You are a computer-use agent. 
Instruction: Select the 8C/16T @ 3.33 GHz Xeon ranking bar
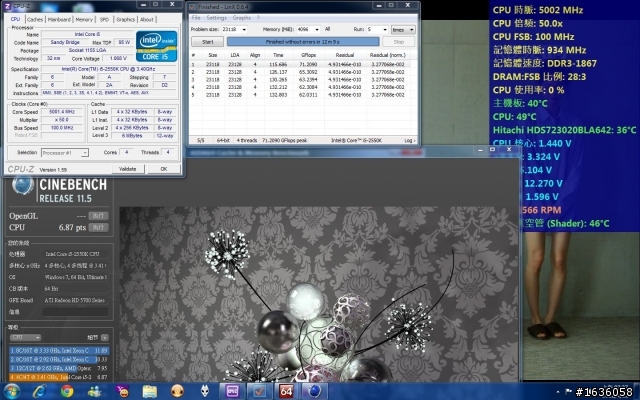point(59,351)
